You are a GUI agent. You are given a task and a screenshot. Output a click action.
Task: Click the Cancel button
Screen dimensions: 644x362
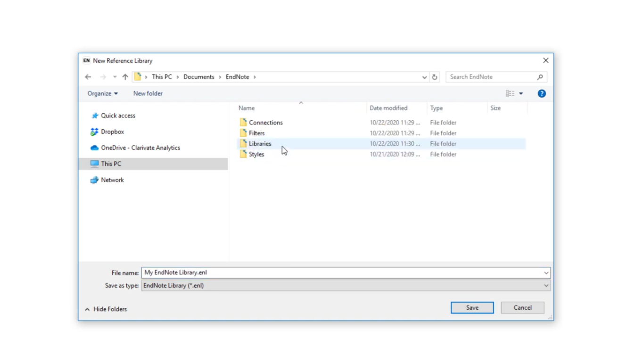tap(522, 307)
